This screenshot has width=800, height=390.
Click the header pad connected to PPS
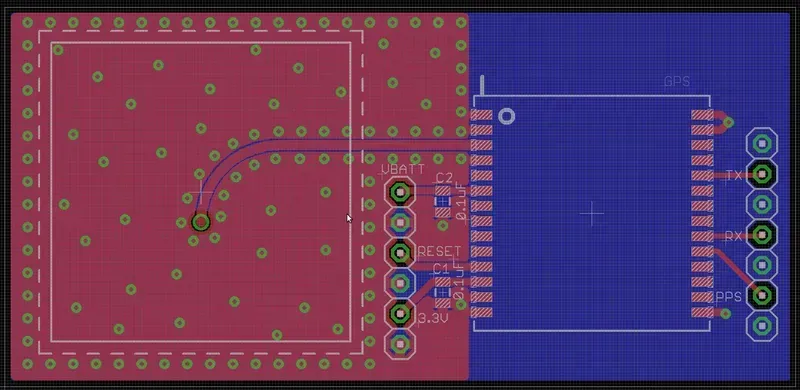click(762, 295)
